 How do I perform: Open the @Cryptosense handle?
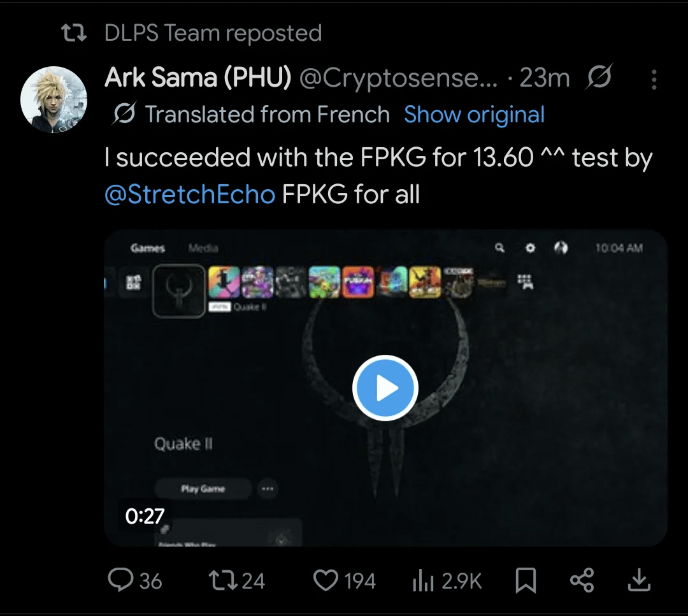pyautogui.click(x=398, y=78)
